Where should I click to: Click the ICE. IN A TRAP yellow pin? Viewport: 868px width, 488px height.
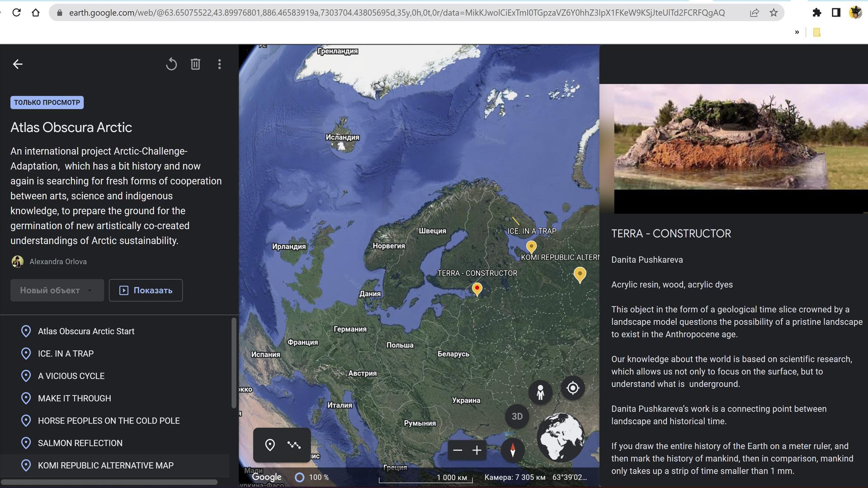click(x=532, y=247)
